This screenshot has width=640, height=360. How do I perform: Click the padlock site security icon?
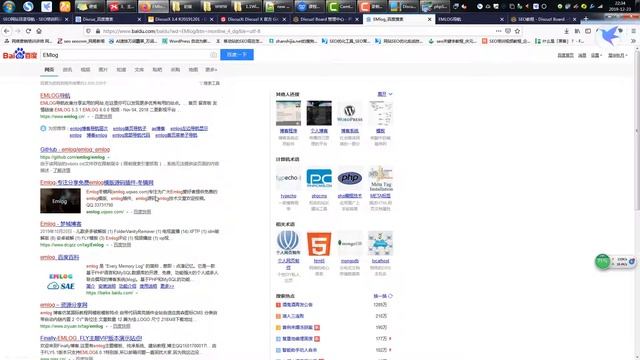click(98, 31)
